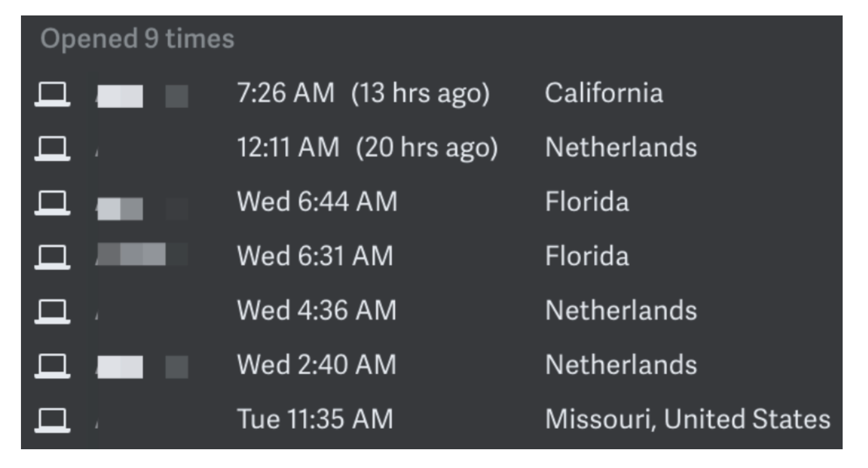Select the 7:26 AM (13 hrs ago) timestamp
The image size is (868, 468).
click(363, 93)
